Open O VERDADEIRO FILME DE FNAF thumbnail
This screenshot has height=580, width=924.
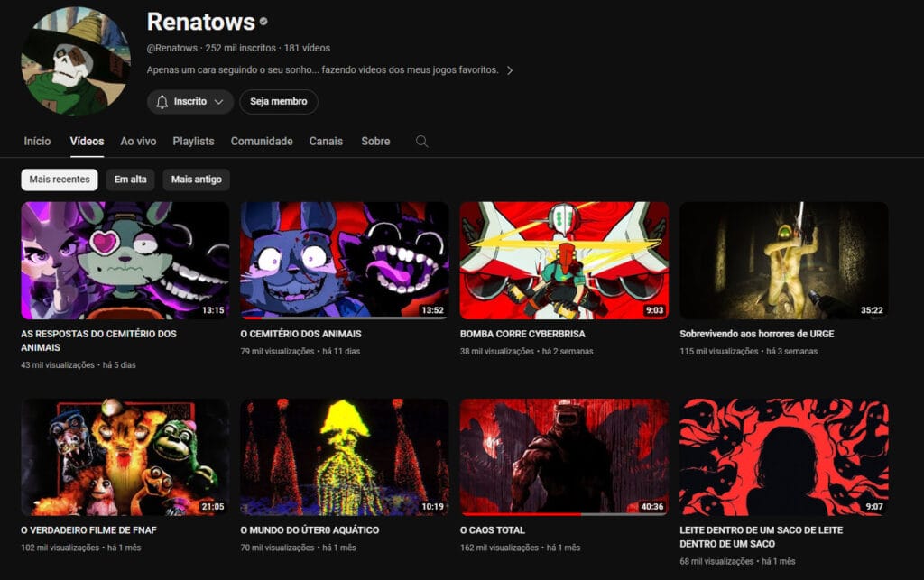click(125, 457)
